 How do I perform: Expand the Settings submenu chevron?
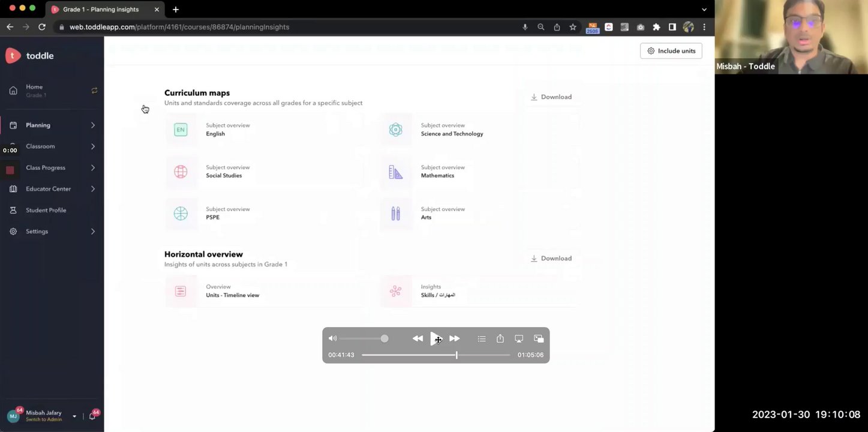(x=93, y=232)
